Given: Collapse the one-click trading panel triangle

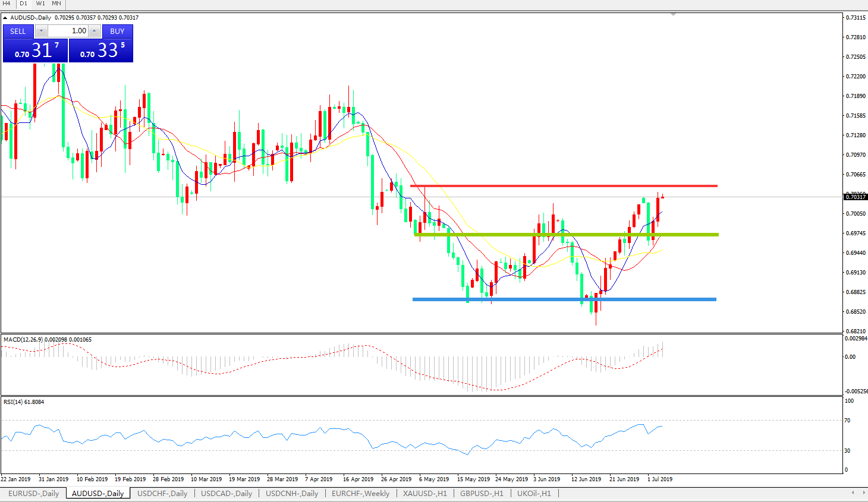Looking at the screenshot, I should point(5,18).
